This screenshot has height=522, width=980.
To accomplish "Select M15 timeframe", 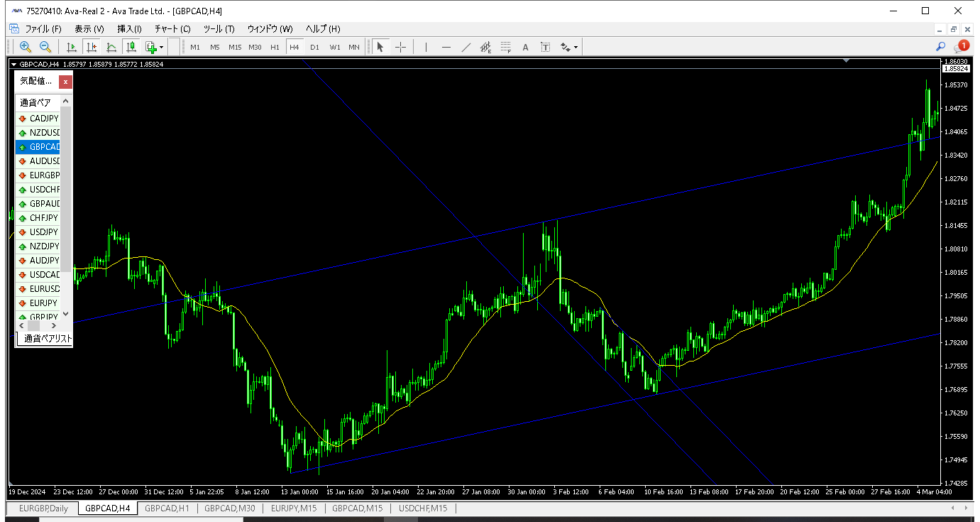I will [235, 48].
